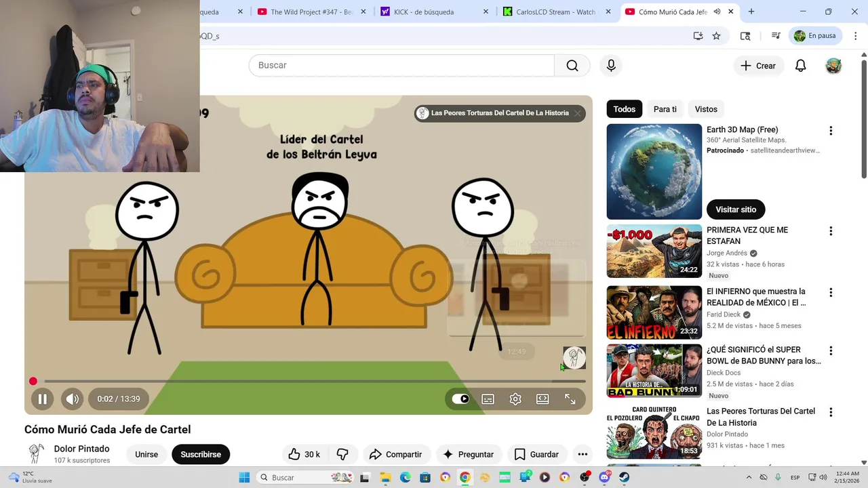This screenshot has width=868, height=488.
Task: Open Las Peores Torturas Del Cartel title
Action: (761, 417)
